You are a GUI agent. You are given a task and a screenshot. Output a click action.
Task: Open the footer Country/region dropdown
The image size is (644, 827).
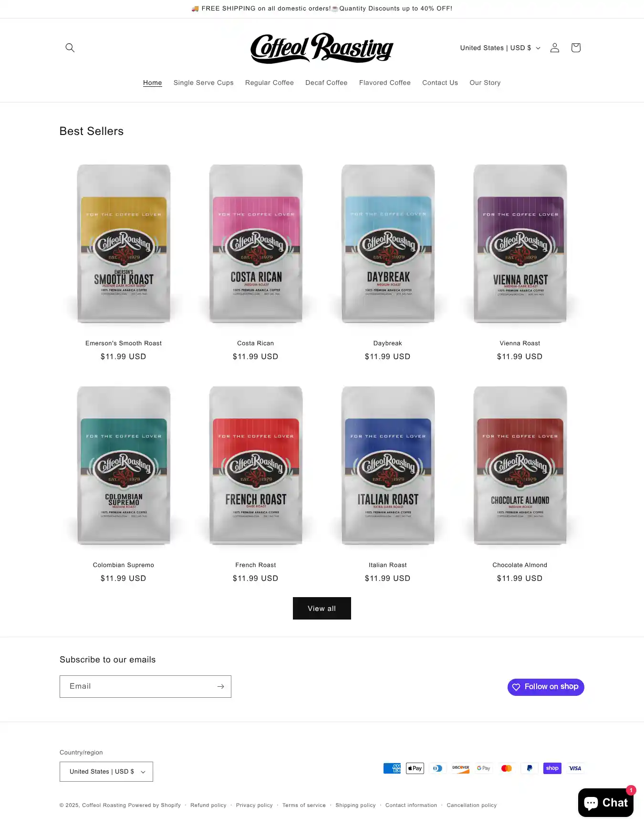pos(106,772)
